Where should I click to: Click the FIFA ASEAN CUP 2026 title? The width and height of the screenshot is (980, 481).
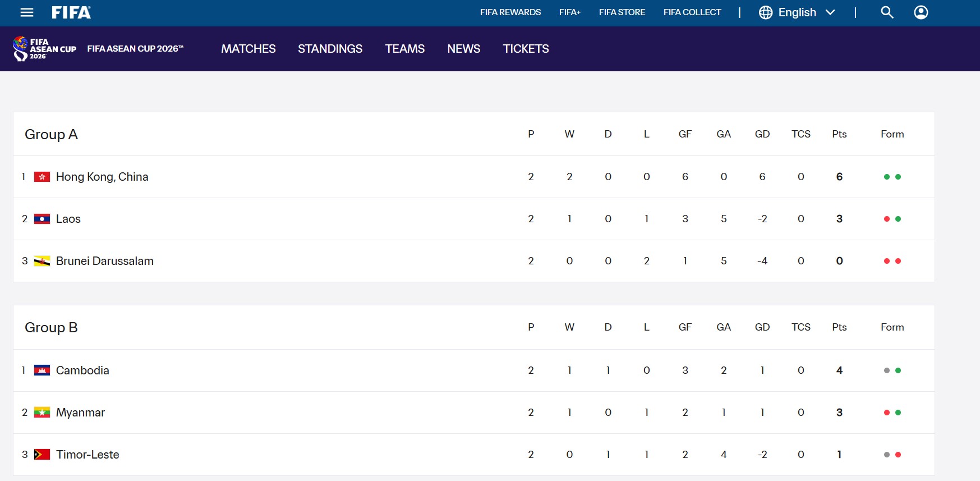[135, 49]
